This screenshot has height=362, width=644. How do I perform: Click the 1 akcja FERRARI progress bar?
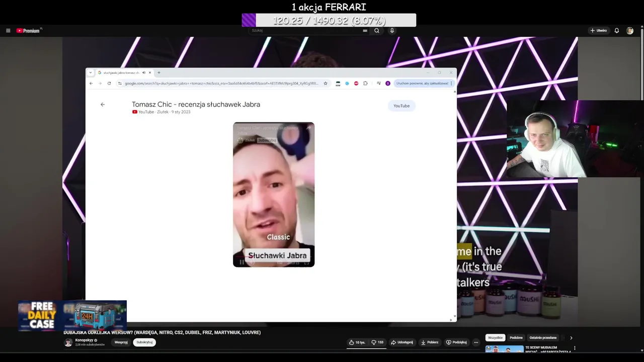pyautogui.click(x=329, y=20)
